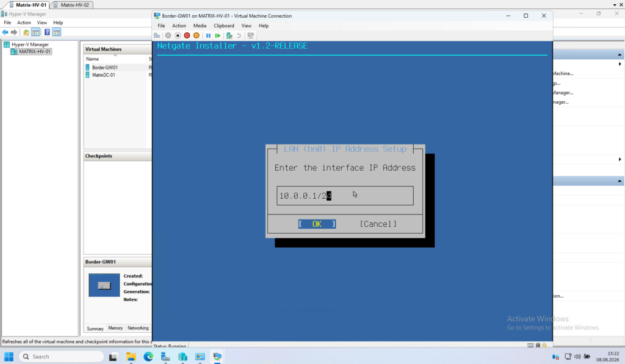Click the Start VM icon in VM toolbar
Image resolution: width=625 pixels, height=364 pixels.
coord(168,35)
